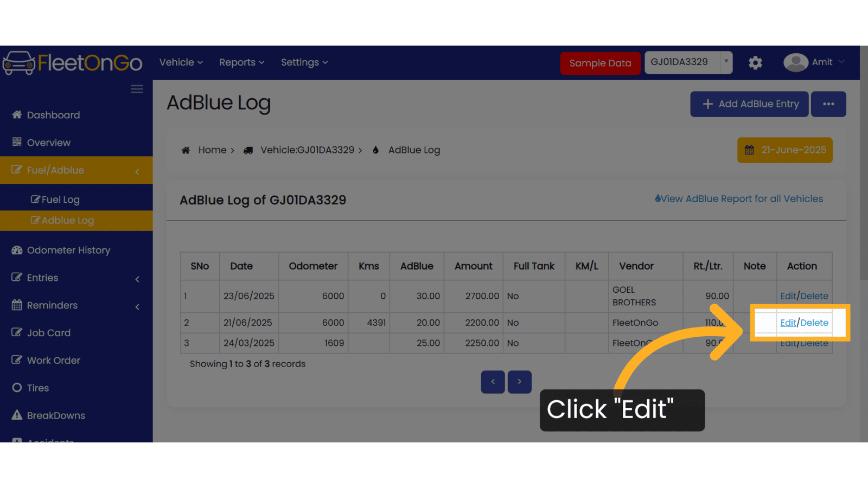Open Job Card page

tap(49, 333)
